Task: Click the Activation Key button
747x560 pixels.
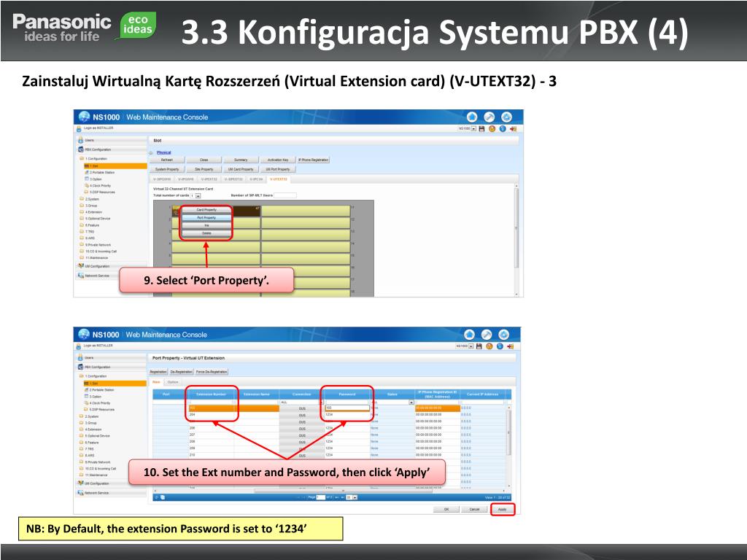Action: [x=278, y=160]
